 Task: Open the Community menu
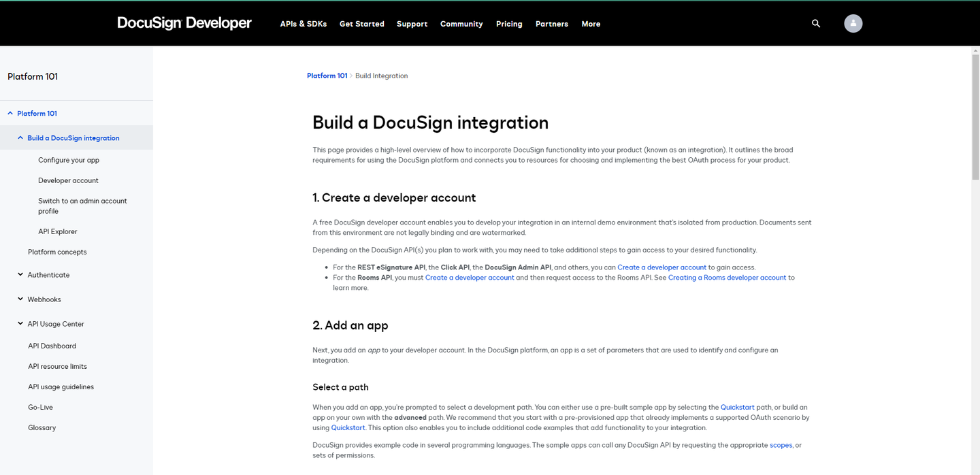(x=461, y=24)
